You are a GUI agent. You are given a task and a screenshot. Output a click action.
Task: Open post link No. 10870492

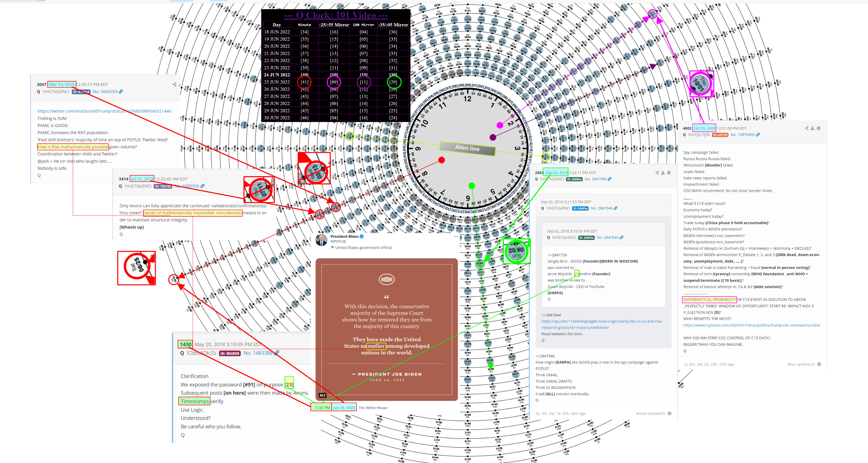coord(743,135)
